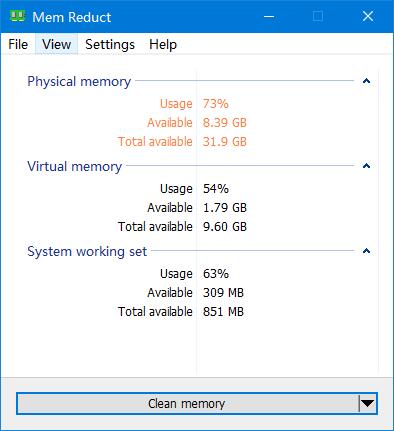
Task: Collapse the Virtual memory section
Action: (x=366, y=166)
